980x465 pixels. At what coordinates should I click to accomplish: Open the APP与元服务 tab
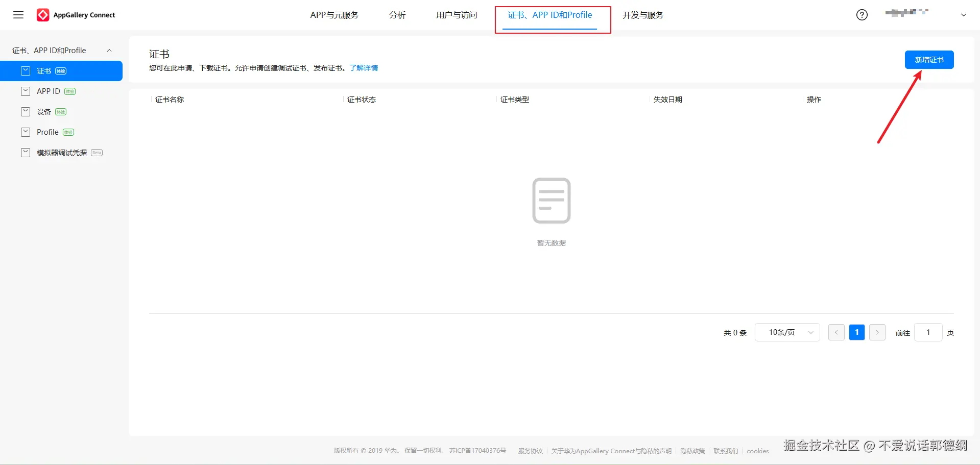334,15
